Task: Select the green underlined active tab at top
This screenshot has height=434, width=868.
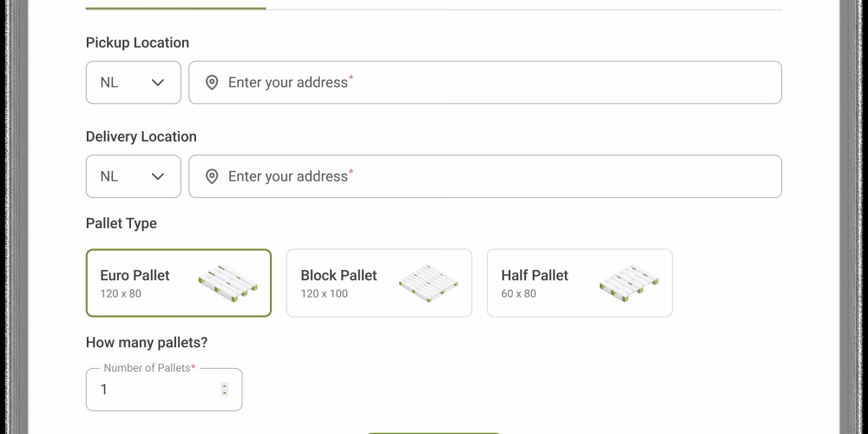Action: 176,7
